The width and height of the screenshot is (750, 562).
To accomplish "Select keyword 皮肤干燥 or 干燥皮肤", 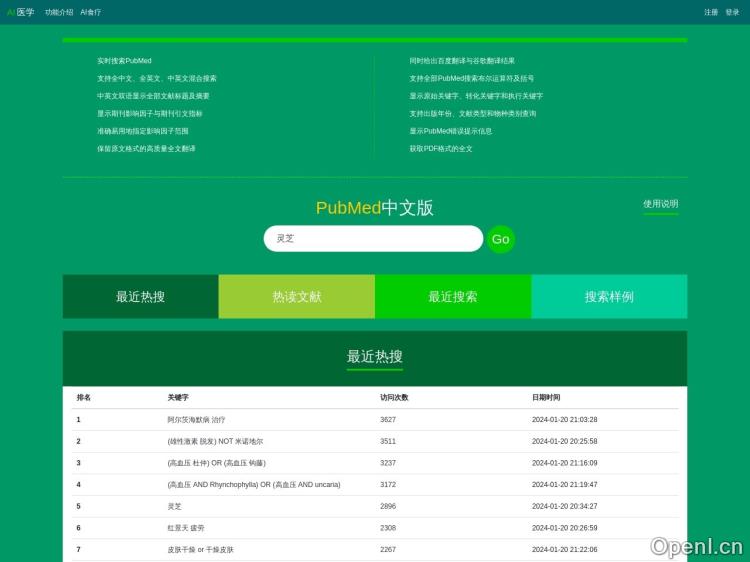I will (x=200, y=550).
